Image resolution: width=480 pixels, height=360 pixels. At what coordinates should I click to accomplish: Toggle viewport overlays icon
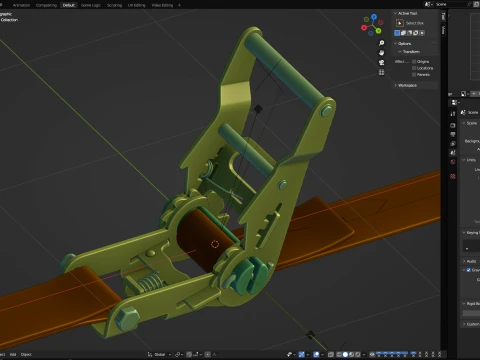point(316,354)
